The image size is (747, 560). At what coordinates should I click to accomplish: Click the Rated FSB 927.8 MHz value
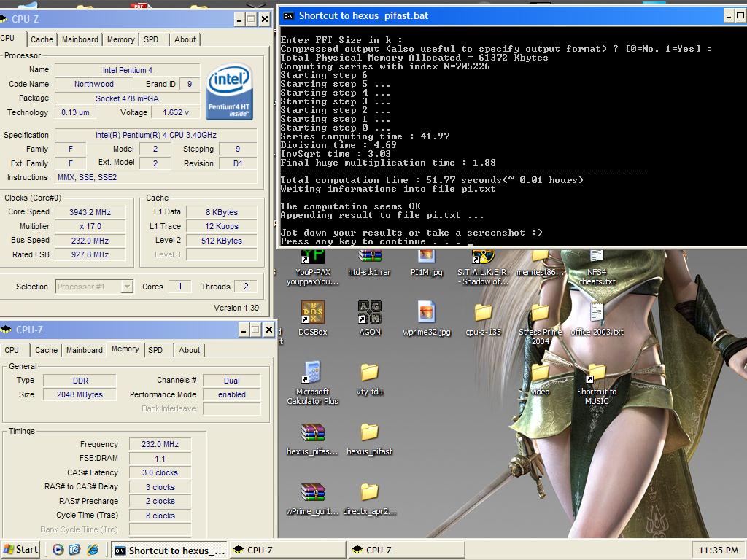(x=90, y=254)
